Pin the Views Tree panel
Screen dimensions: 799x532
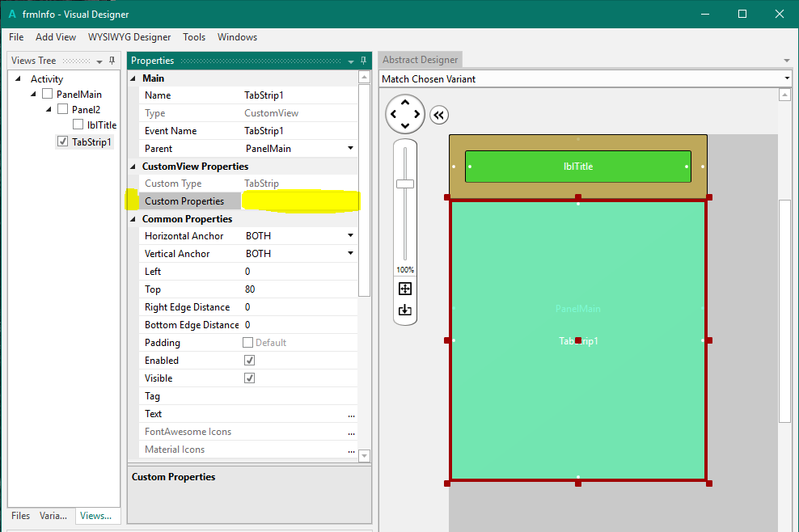pos(112,61)
